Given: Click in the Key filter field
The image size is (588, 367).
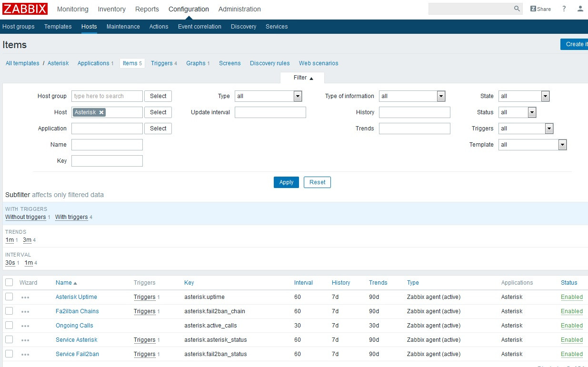Looking at the screenshot, I should pos(107,161).
